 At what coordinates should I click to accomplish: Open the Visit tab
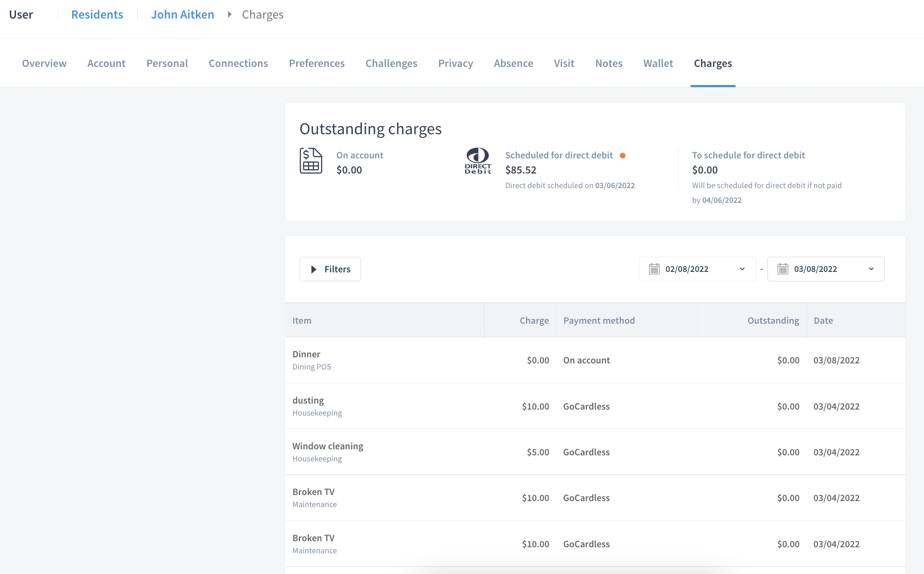pos(564,63)
